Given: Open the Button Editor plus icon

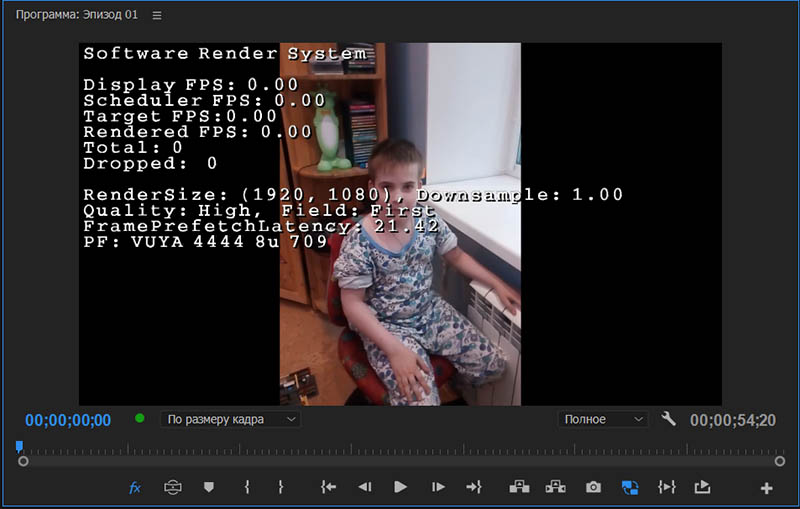Looking at the screenshot, I should (x=766, y=488).
